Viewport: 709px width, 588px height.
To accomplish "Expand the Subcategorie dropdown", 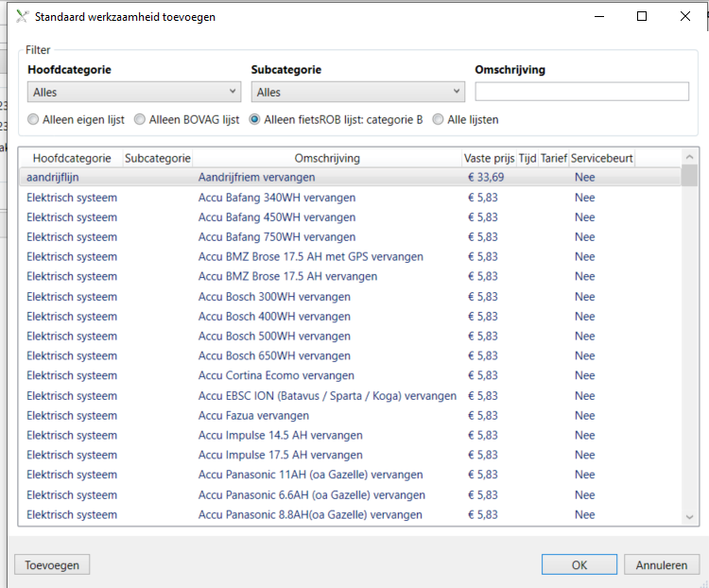I will coord(357,92).
